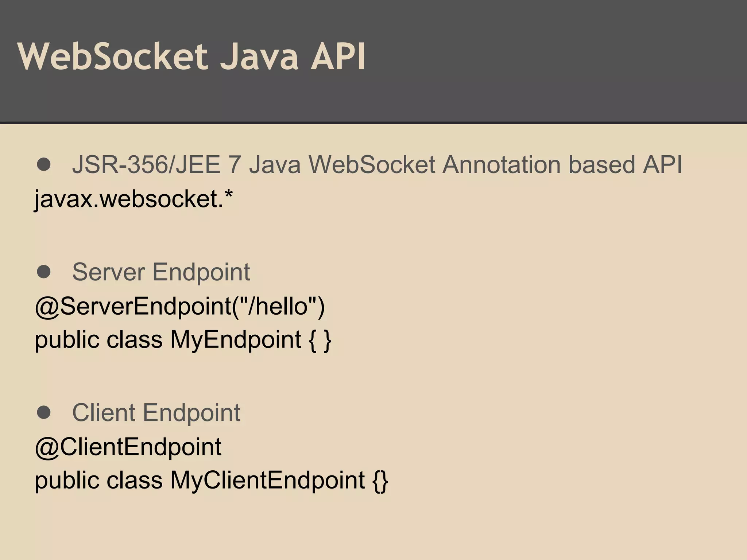
Task: Click the slide title WebSocket Java API
Action: click(191, 57)
